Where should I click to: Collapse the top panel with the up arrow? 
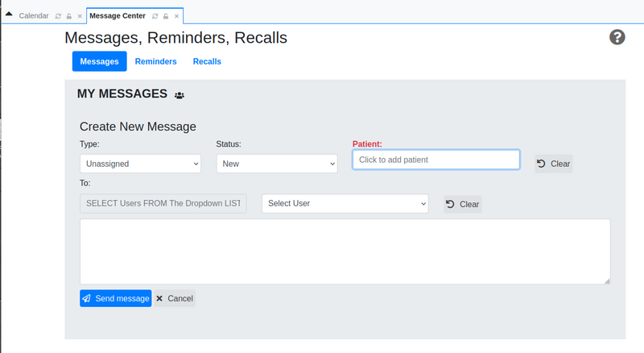[9, 14]
